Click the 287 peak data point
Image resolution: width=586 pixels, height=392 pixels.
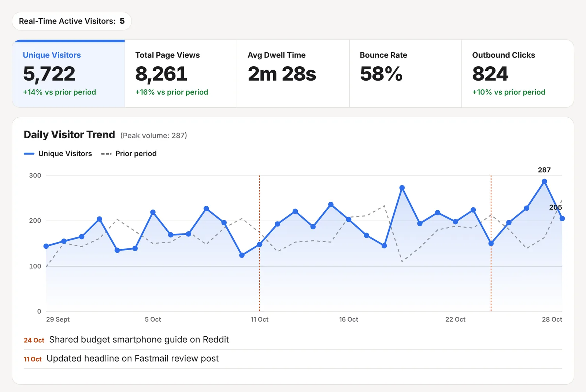click(544, 181)
